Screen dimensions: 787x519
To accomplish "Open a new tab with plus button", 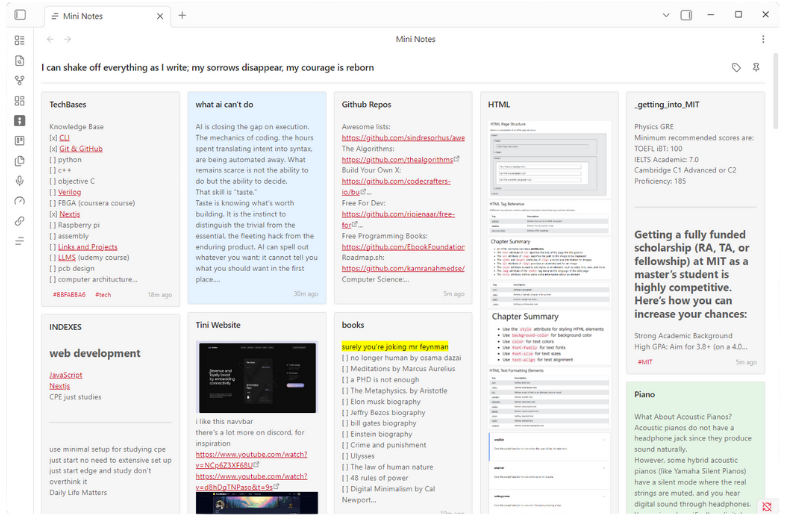I will [182, 16].
